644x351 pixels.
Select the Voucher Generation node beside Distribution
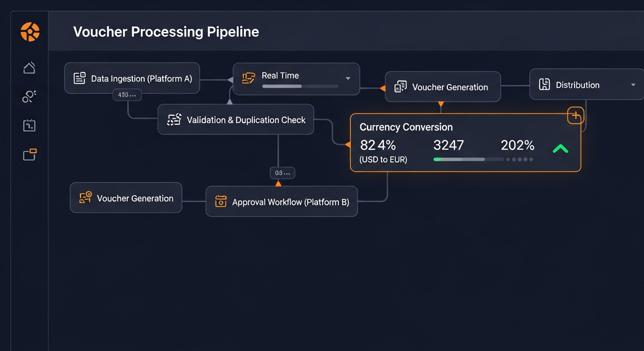[x=443, y=86]
